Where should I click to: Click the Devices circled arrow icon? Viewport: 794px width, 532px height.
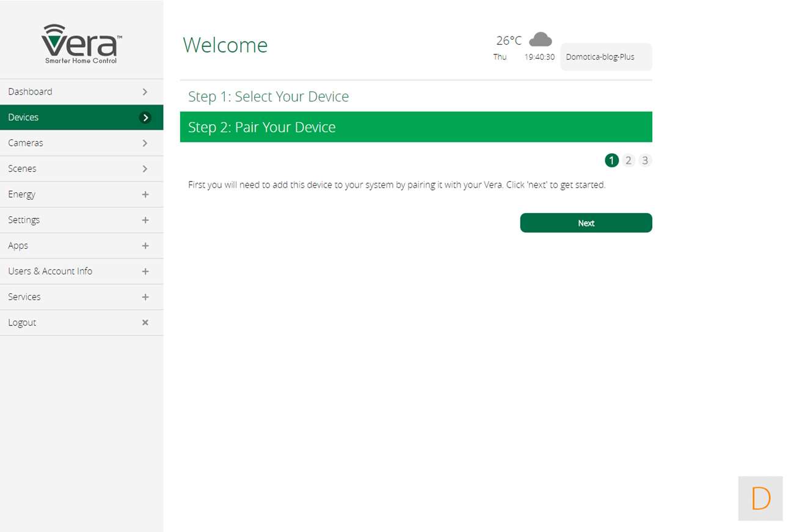pos(145,118)
